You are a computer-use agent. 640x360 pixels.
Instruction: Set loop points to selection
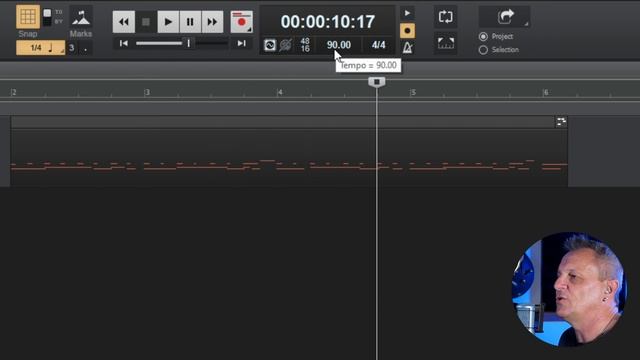[x=445, y=43]
